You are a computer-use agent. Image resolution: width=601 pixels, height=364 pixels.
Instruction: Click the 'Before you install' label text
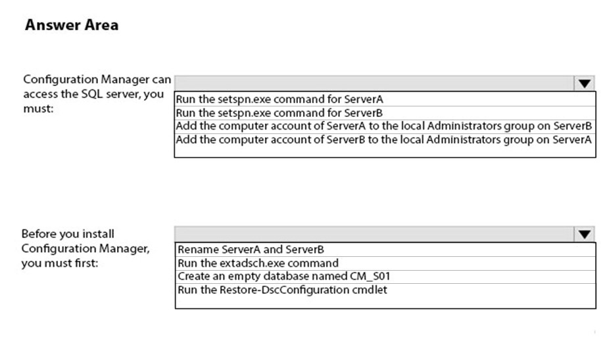tap(68, 234)
